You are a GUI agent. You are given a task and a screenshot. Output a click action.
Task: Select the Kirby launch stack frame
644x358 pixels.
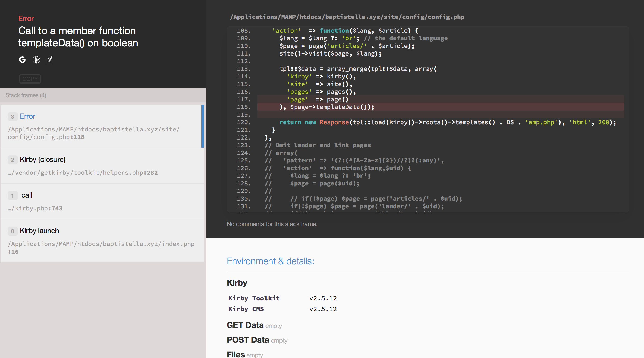click(x=102, y=241)
